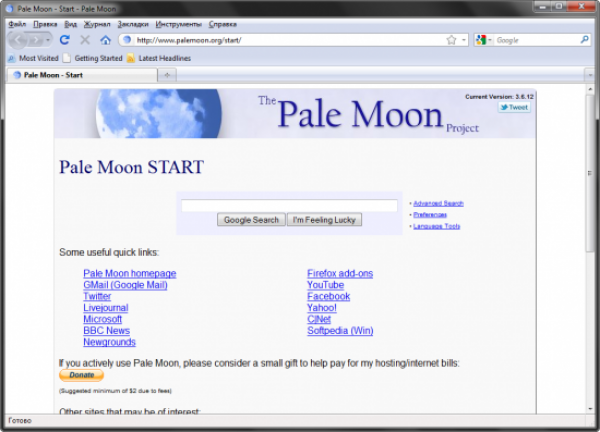Viewport: 600px width, 432px height.
Task: Click the 'Готово' status bar text
Action: 20,421
